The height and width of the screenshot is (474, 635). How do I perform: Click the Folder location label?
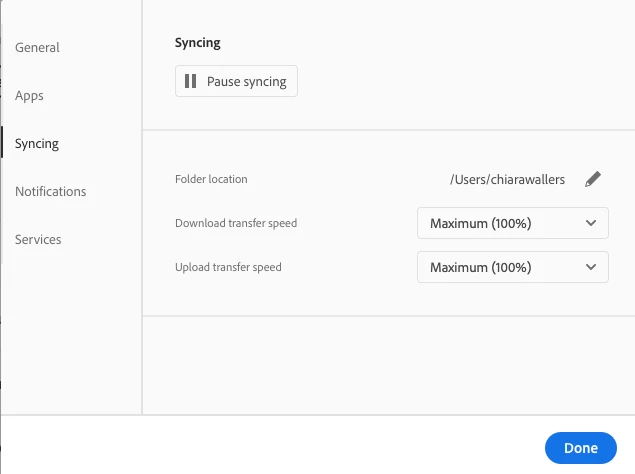211,179
